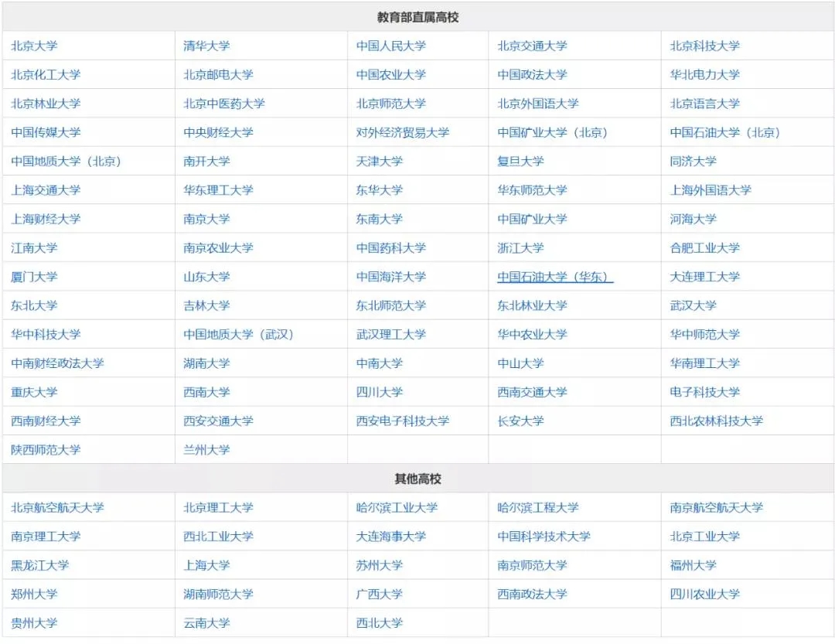Select the 大连理工大学 link
The image size is (835, 644).
704,277
